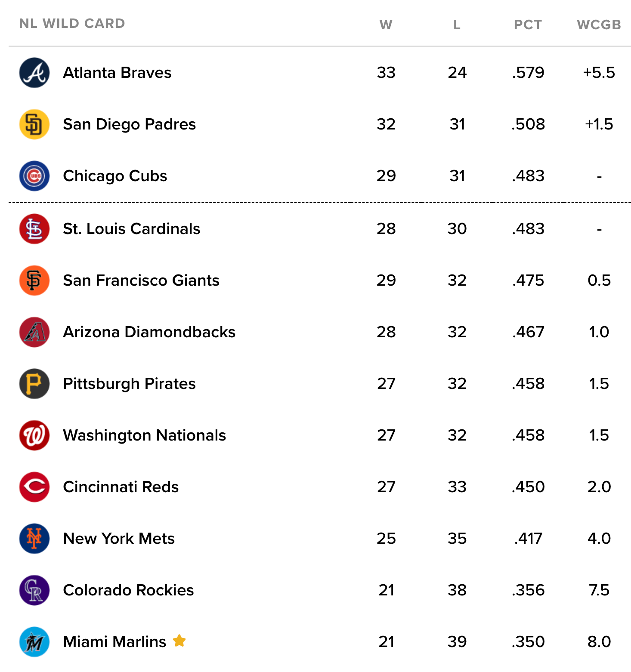The height and width of the screenshot is (672, 631).
Task: Select the Pittsburgh Pirates logo
Action: point(34,384)
